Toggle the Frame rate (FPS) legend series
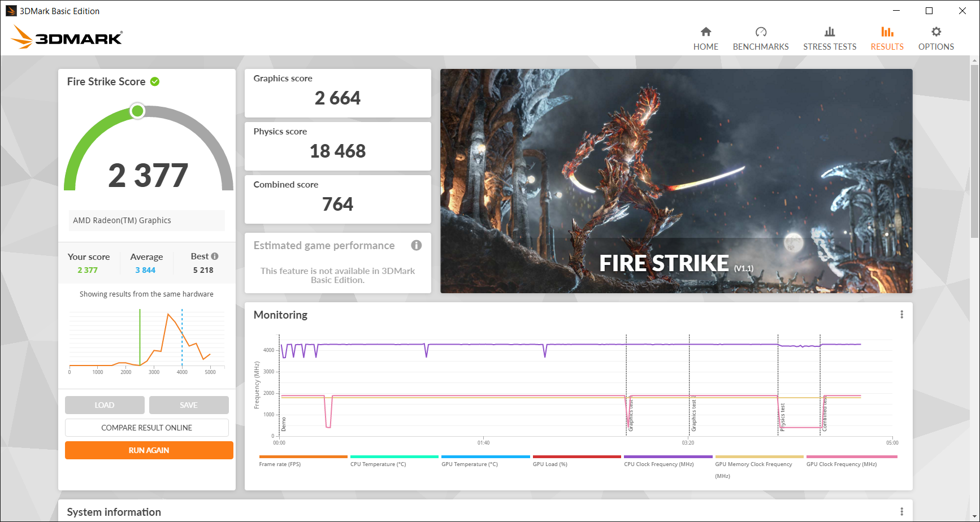 point(303,461)
